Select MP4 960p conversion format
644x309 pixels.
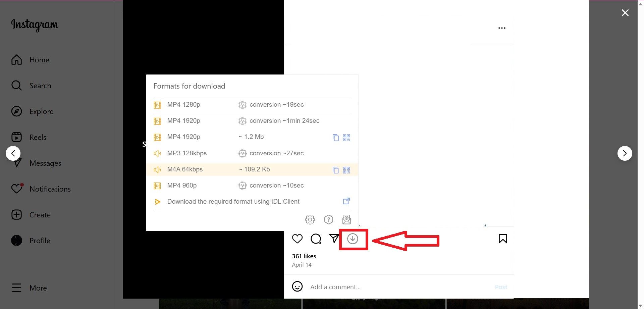pos(252,186)
